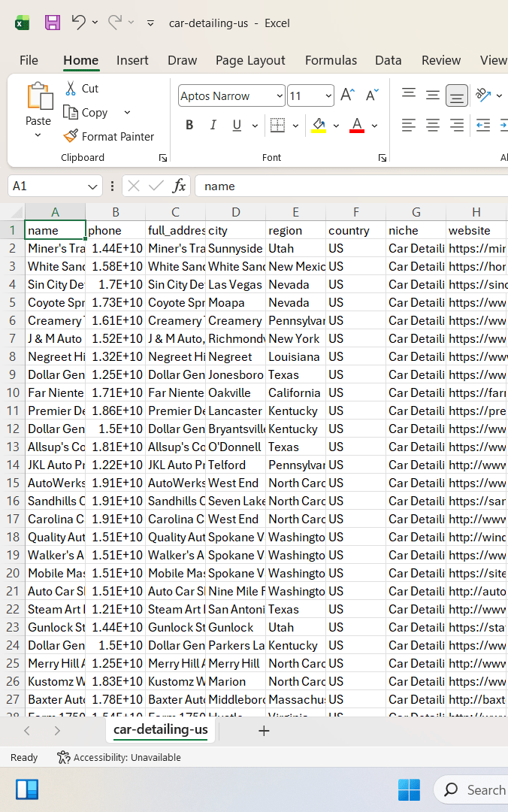Select row 10 header
This screenshot has width=508, height=812.
(x=13, y=393)
